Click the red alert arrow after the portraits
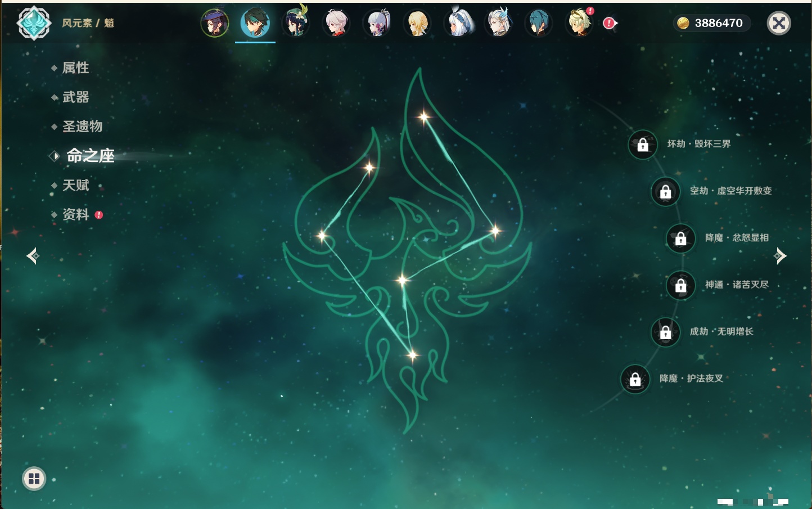Image resolution: width=812 pixels, height=509 pixels. [610, 23]
